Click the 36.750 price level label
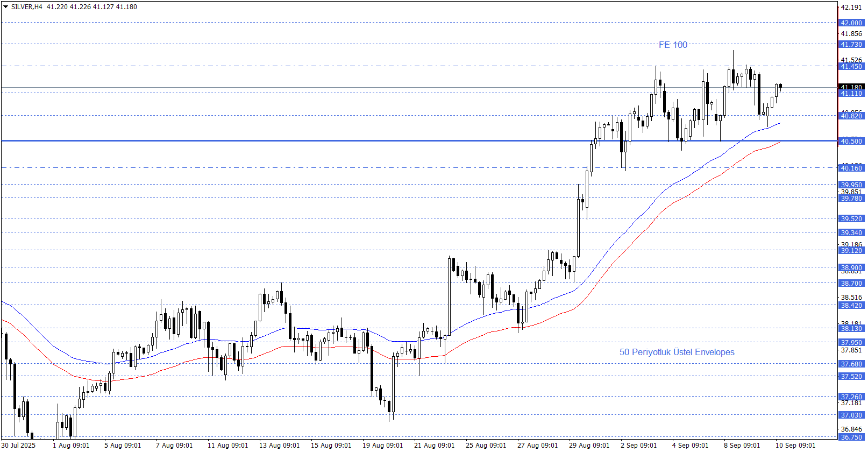Viewport: 868px width, 452px height. pos(851,437)
